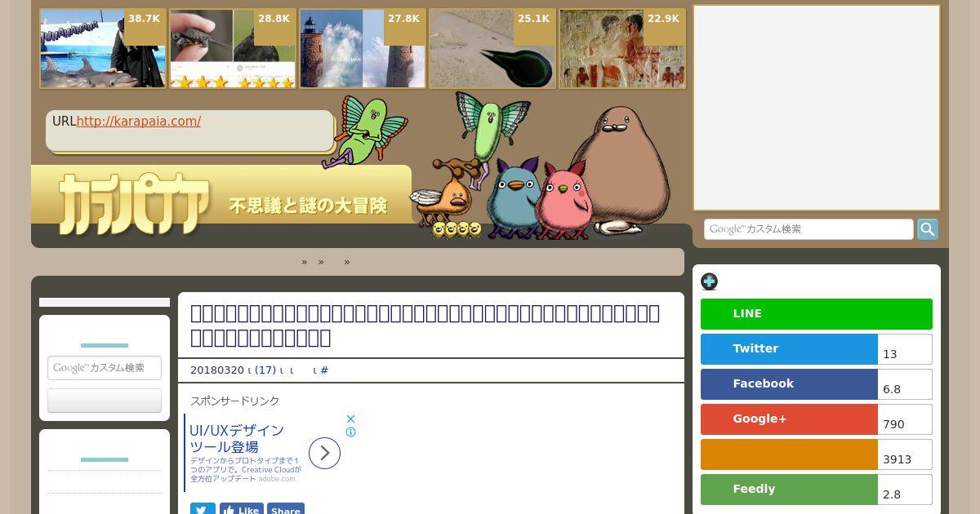Open the ad info icon
This screenshot has width=980, height=514.
(350, 432)
